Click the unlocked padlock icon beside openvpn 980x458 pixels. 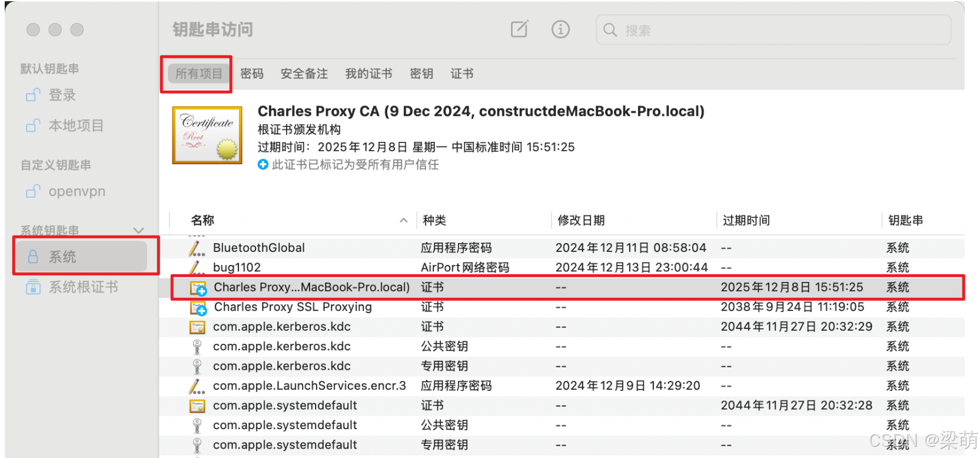[x=33, y=191]
